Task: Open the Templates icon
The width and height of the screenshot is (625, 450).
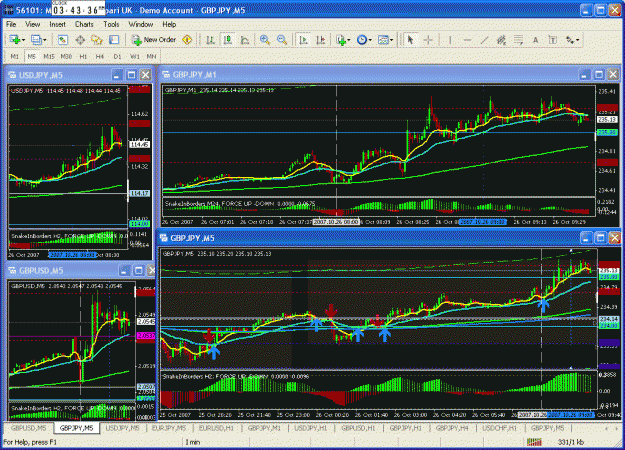Action: (383, 39)
